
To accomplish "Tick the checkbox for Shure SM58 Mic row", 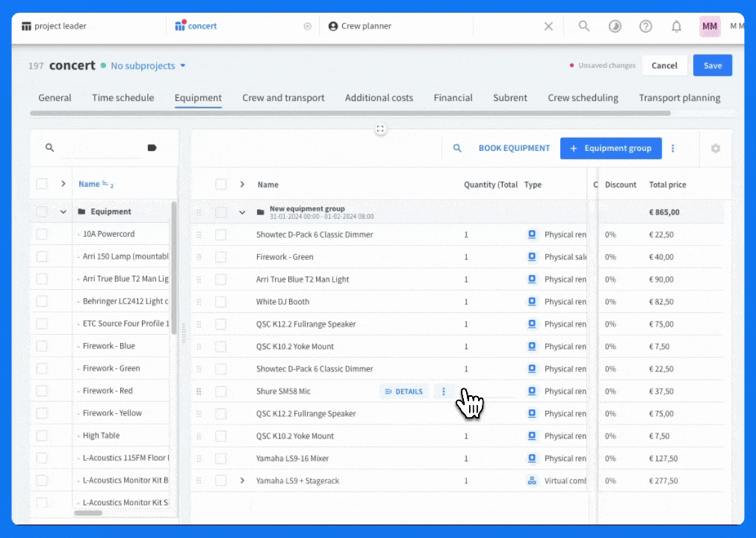I will coord(221,392).
